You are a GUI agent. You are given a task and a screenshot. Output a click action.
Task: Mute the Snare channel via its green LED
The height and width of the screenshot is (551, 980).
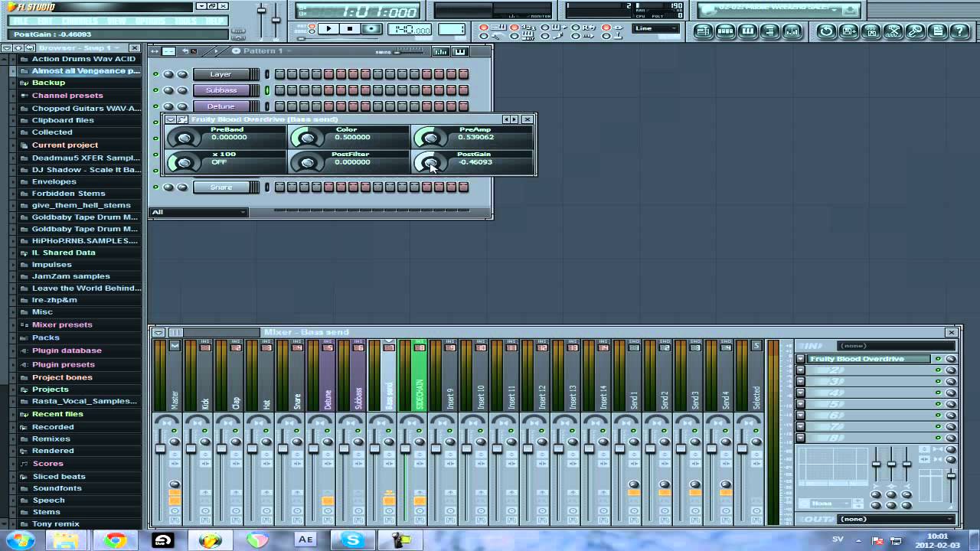click(x=155, y=187)
